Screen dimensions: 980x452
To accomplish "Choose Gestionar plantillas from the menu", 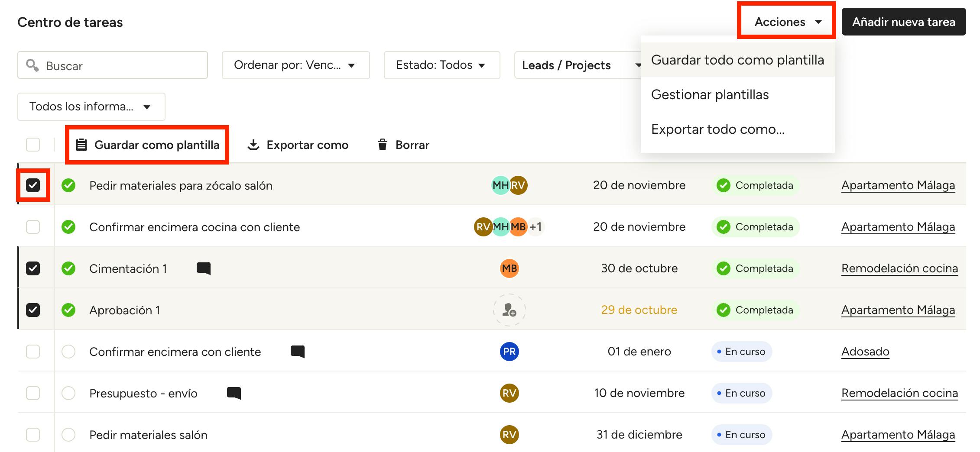I will (710, 94).
